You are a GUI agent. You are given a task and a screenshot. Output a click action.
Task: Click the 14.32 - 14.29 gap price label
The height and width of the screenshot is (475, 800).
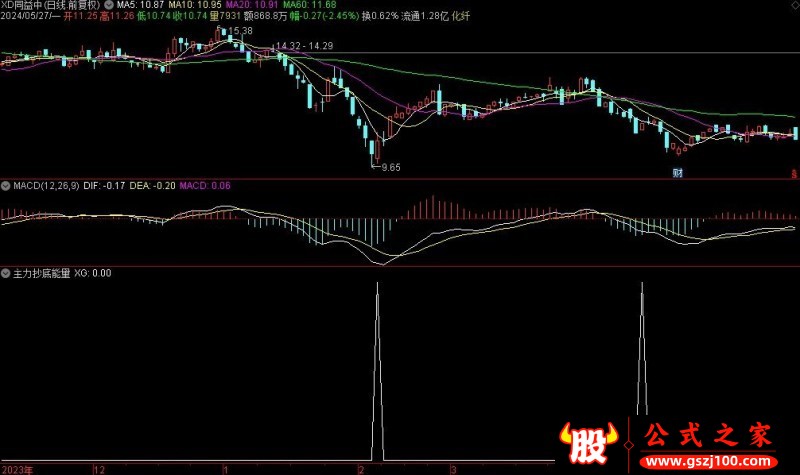pyautogui.click(x=305, y=46)
